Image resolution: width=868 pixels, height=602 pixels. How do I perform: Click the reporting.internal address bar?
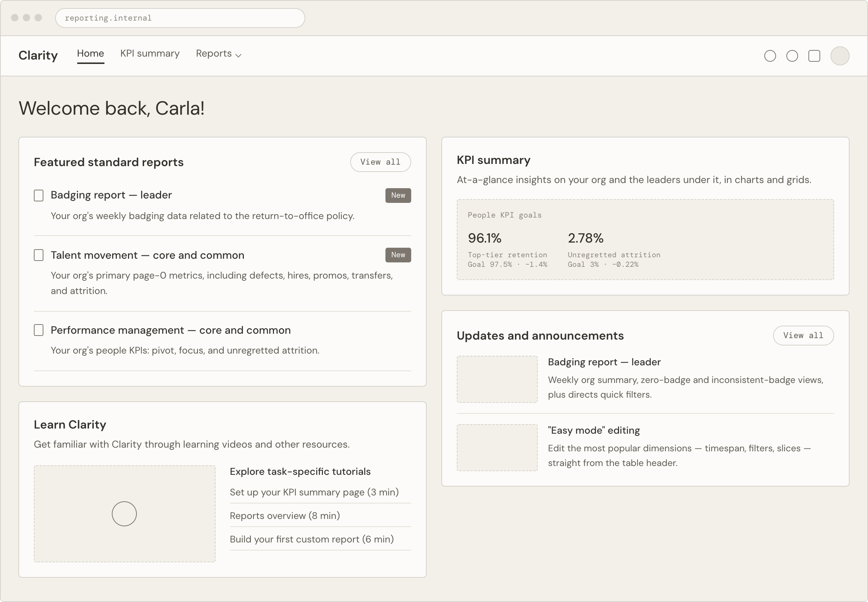[180, 18]
